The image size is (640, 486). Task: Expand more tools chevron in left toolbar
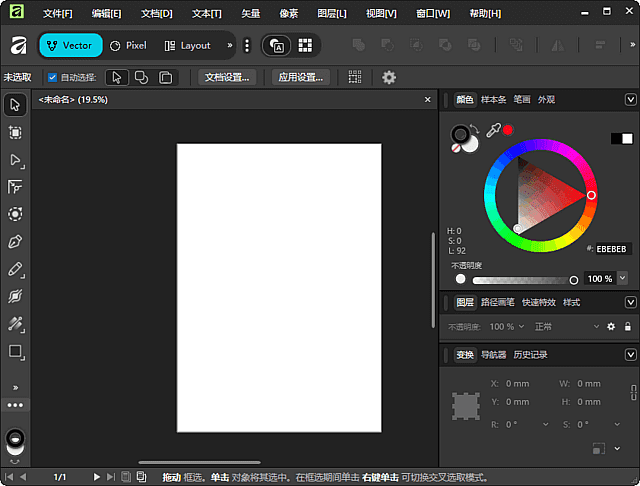click(x=15, y=387)
